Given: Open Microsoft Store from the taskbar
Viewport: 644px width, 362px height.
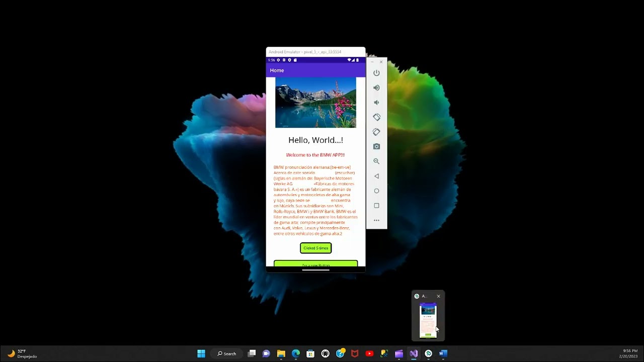Looking at the screenshot, I should tap(310, 353).
